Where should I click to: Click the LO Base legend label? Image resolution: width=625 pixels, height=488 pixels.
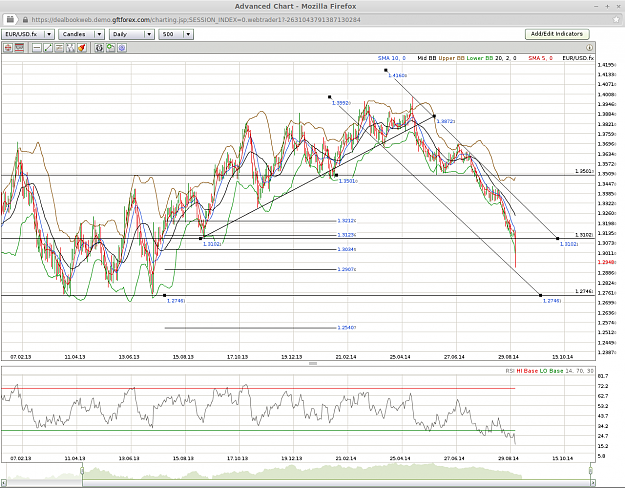(x=551, y=371)
